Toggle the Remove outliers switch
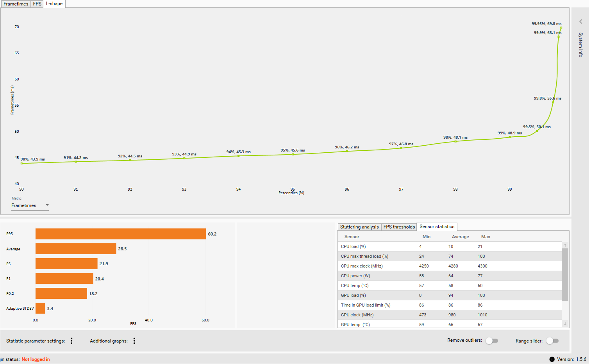591x364 pixels. [x=492, y=341]
